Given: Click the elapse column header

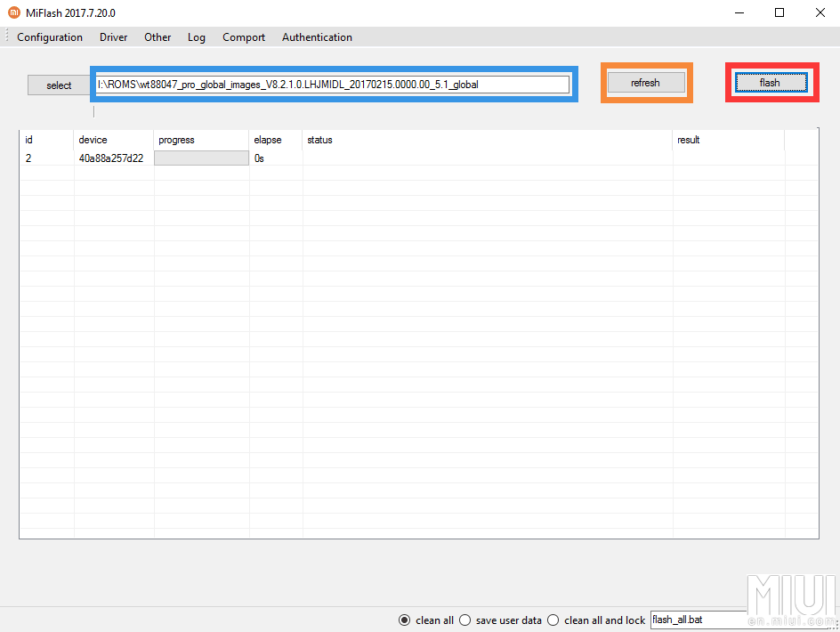Looking at the screenshot, I should coord(276,140).
